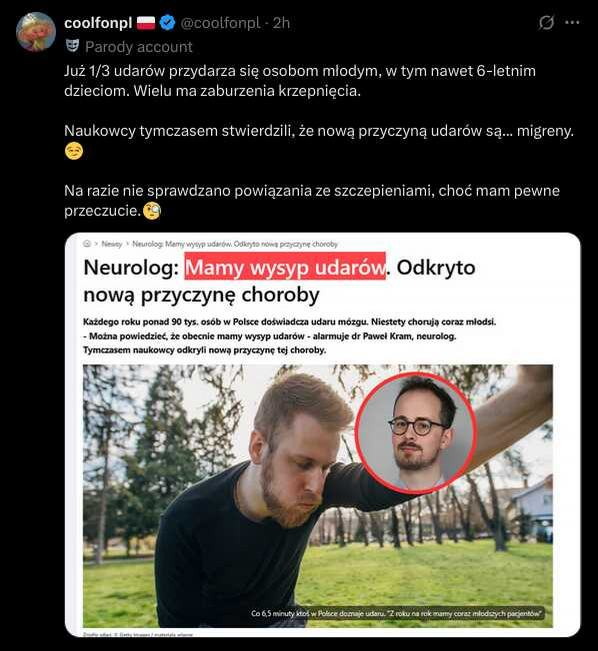Screen dimensions: 598x651
Task: Click the home icon in the article breadcrumb
Action: pyautogui.click(x=87, y=244)
